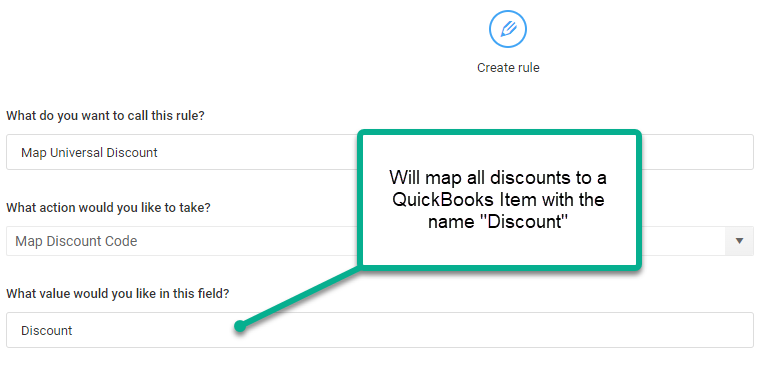Click the gray arrow button of action select
Image resolution: width=764 pixels, height=366 pixels.
pyautogui.click(x=740, y=241)
